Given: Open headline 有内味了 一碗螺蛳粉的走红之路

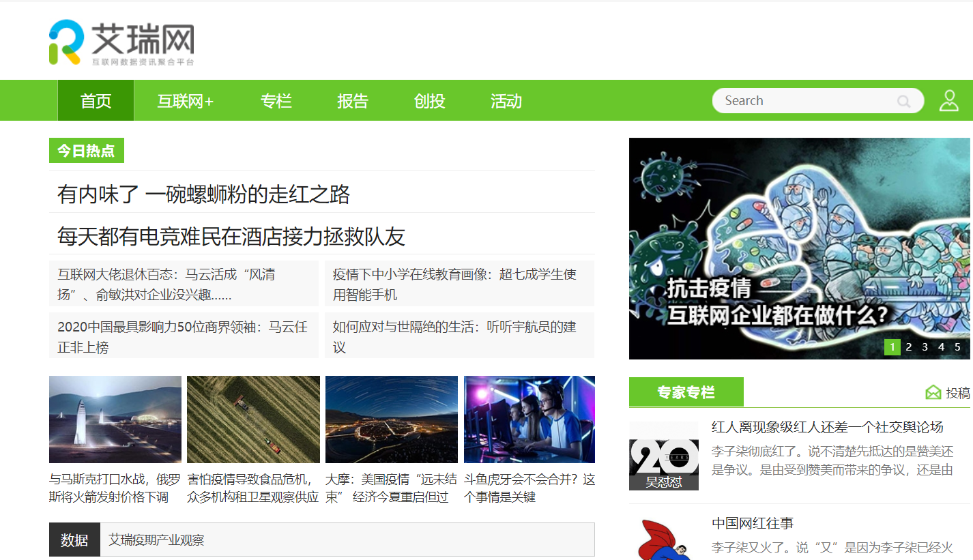Looking at the screenshot, I should tap(203, 194).
